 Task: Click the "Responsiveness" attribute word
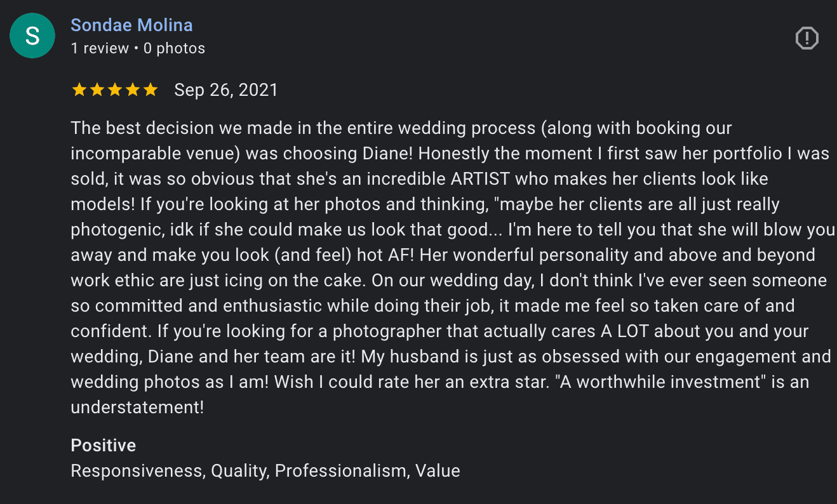(x=137, y=471)
